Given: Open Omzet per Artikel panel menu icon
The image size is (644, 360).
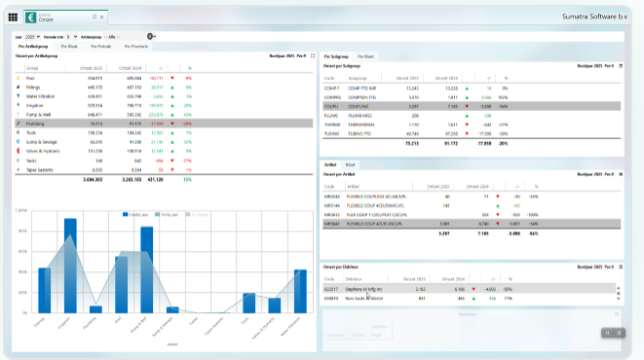Looking at the screenshot, I should click(x=621, y=174).
